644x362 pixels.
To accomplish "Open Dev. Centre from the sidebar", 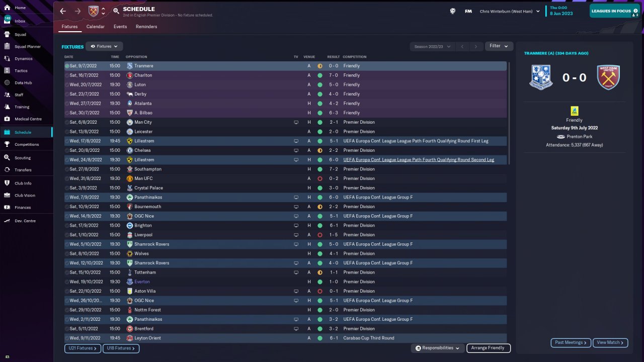I will click(x=26, y=221).
